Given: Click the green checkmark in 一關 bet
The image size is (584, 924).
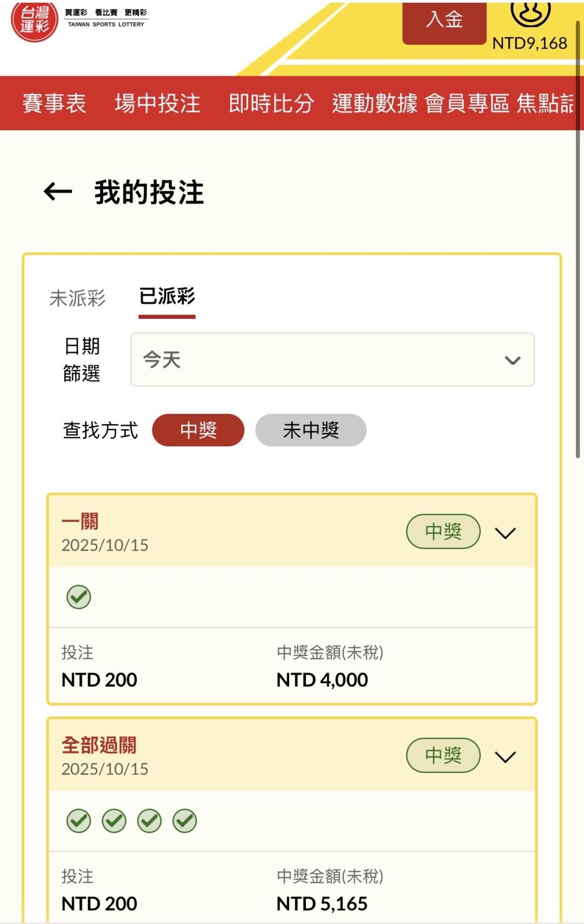Looking at the screenshot, I should pos(79,597).
